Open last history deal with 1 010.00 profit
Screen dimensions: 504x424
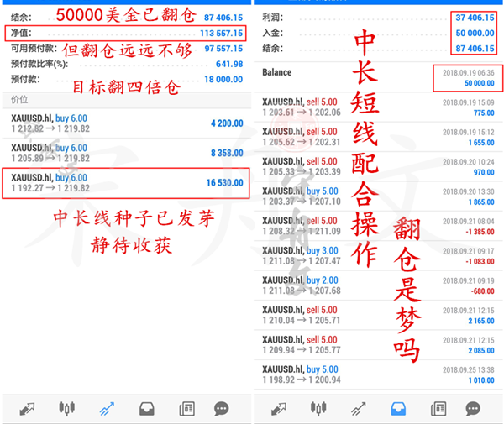click(378, 374)
